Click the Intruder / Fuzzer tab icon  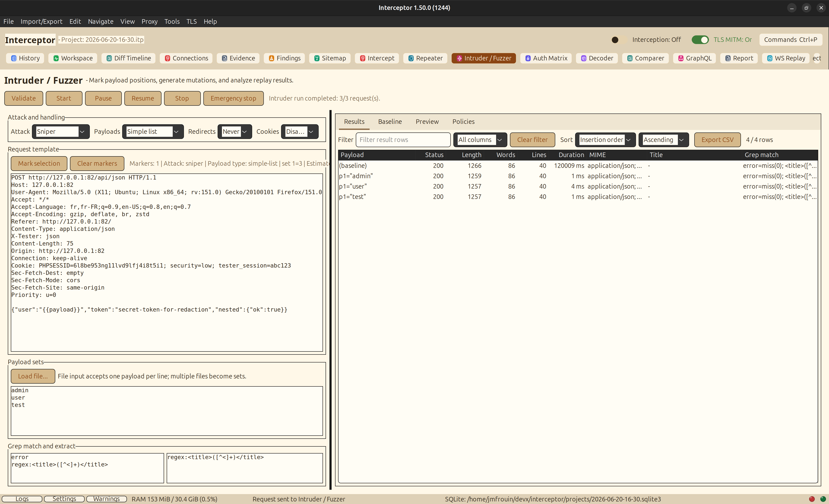(x=459, y=58)
